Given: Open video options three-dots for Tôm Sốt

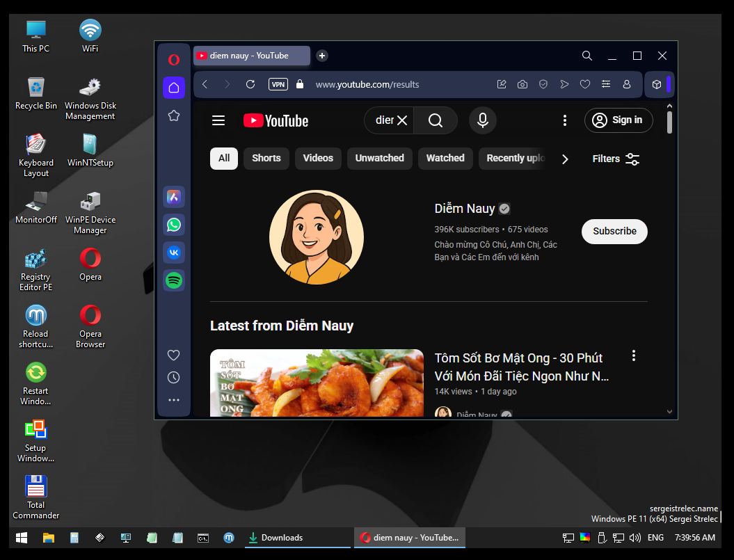Looking at the screenshot, I should [x=633, y=356].
